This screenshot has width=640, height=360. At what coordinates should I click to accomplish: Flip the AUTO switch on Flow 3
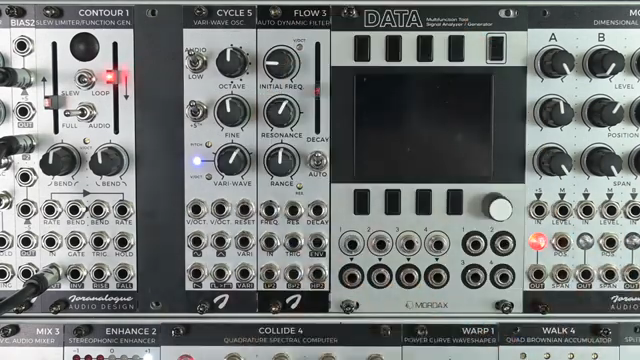(318, 161)
